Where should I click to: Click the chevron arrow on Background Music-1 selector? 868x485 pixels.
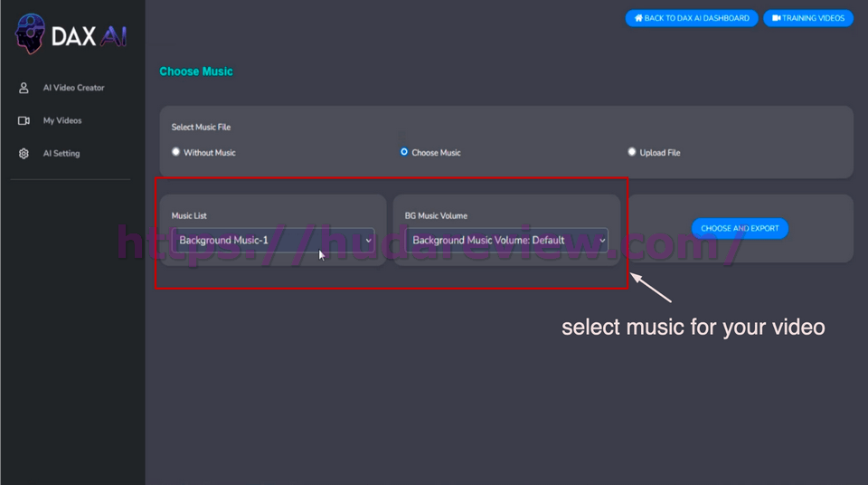(368, 241)
